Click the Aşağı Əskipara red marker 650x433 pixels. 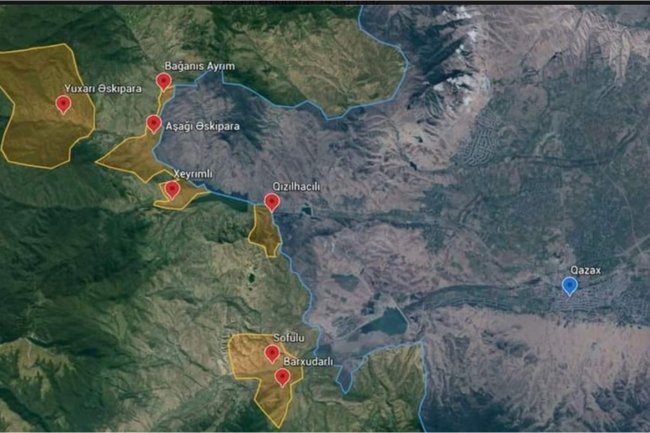pyautogui.click(x=154, y=123)
